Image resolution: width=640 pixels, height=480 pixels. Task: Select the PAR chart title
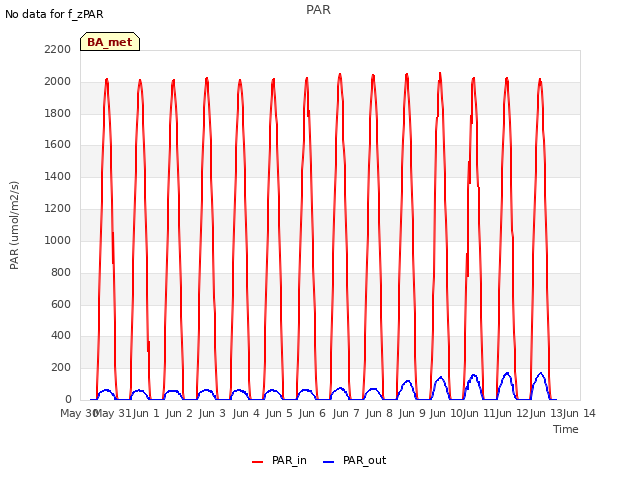[318, 9]
